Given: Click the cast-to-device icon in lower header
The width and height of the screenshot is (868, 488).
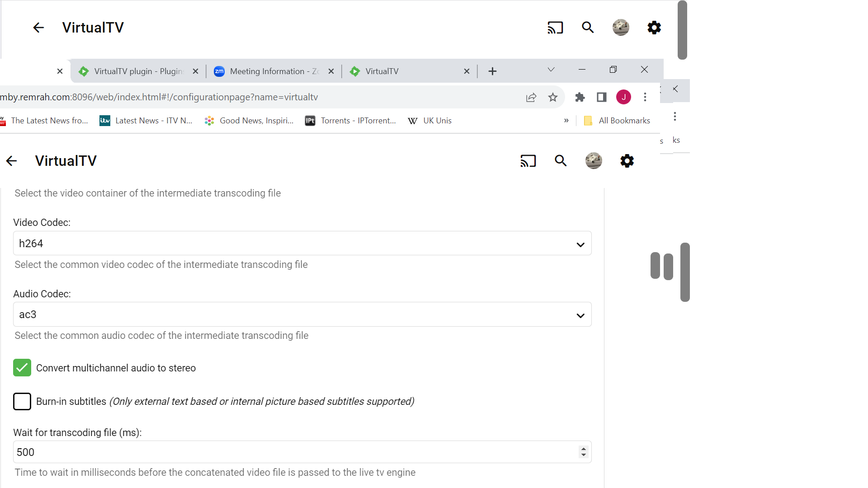Looking at the screenshot, I should point(528,161).
